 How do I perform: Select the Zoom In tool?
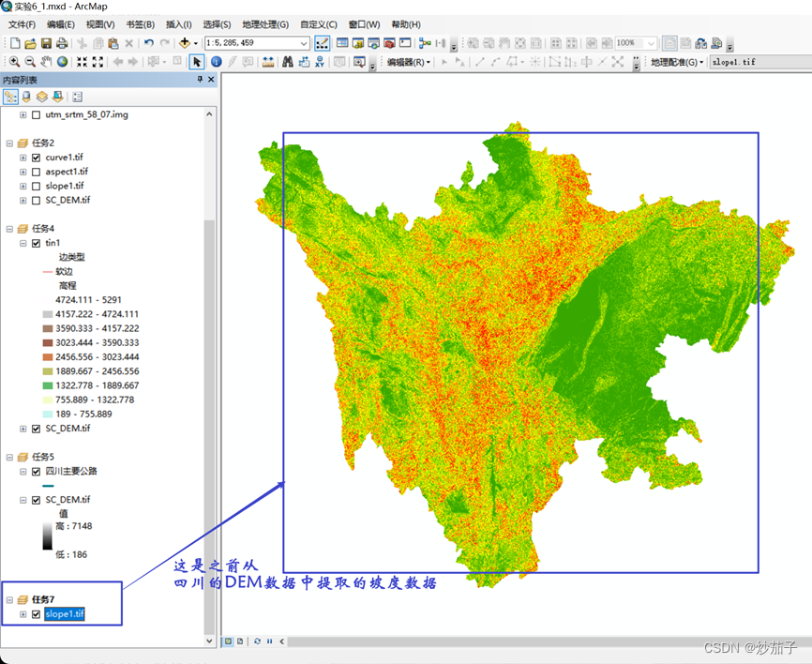point(14,62)
